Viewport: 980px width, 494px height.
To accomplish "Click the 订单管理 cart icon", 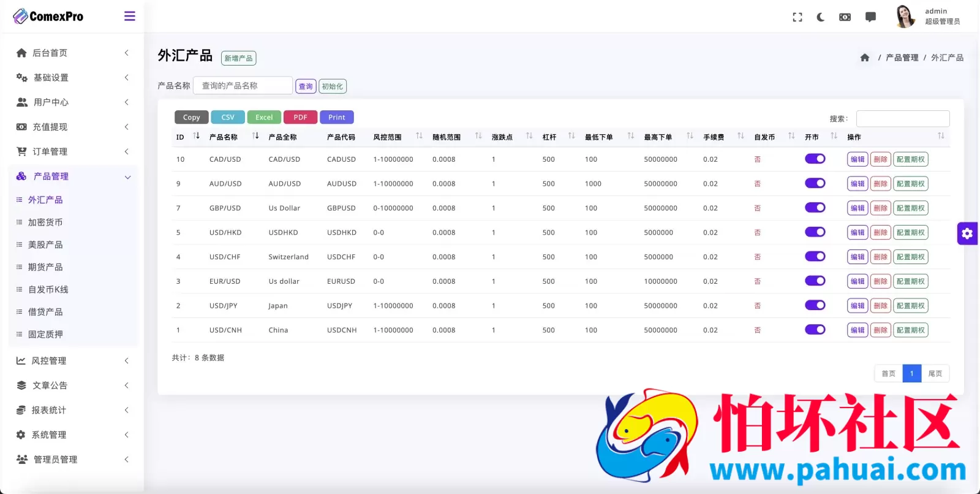I will click(21, 151).
